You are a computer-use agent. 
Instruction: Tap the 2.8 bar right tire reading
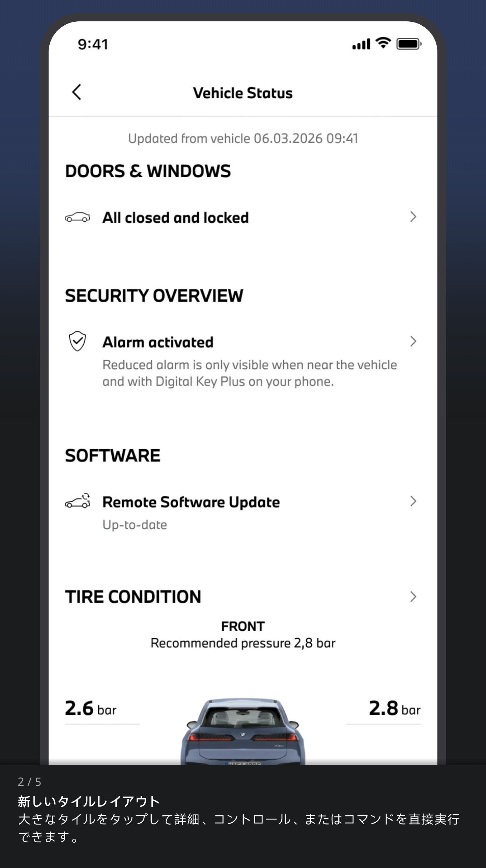[x=395, y=708]
